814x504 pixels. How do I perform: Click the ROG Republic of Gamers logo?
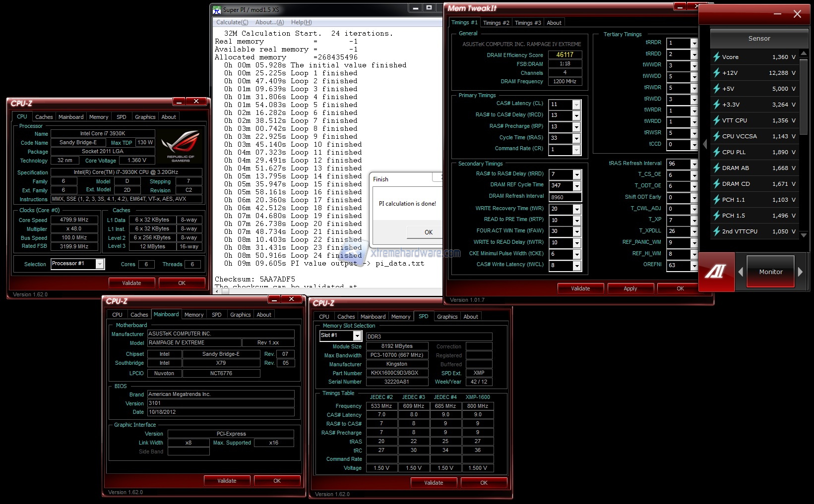pos(180,146)
